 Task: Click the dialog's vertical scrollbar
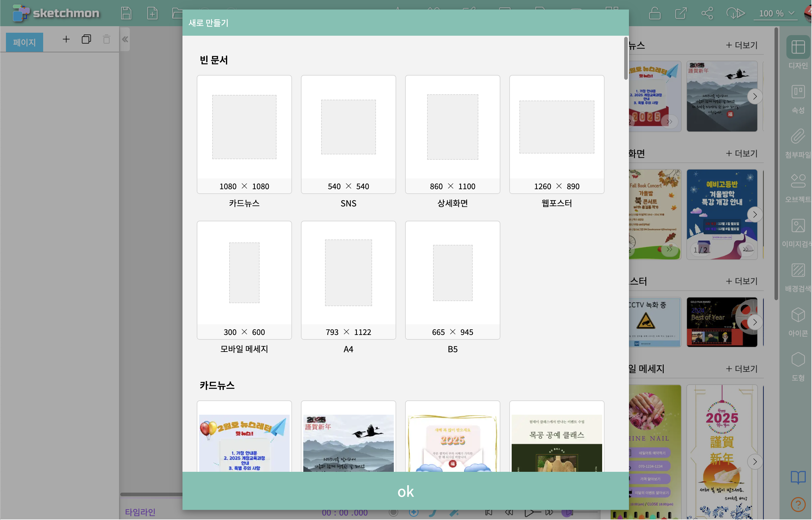coord(626,58)
